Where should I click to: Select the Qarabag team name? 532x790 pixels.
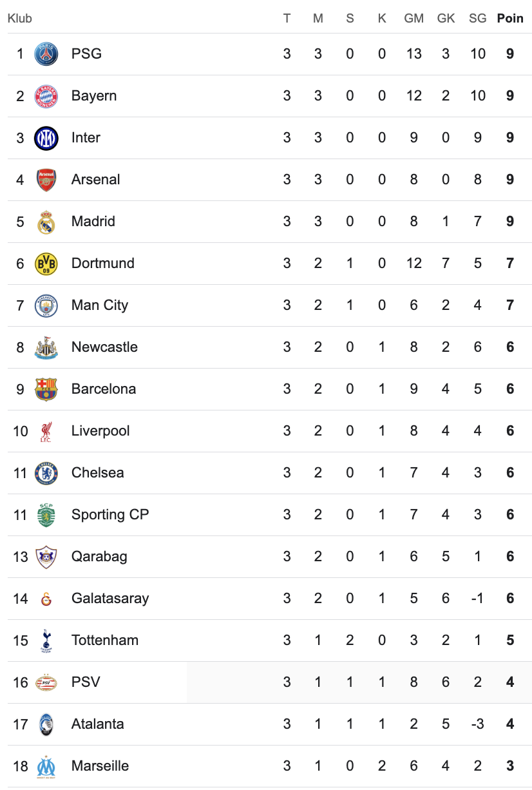click(x=99, y=557)
